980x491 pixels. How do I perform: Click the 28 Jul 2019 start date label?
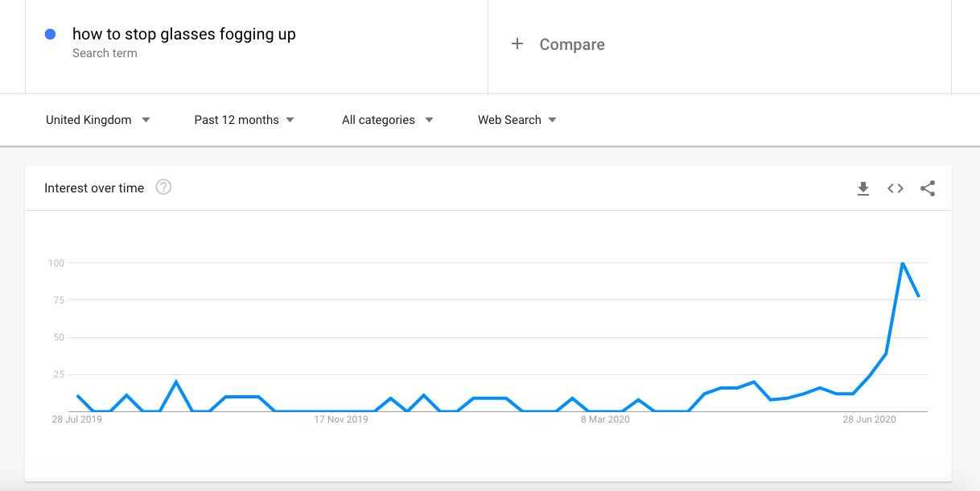point(77,419)
